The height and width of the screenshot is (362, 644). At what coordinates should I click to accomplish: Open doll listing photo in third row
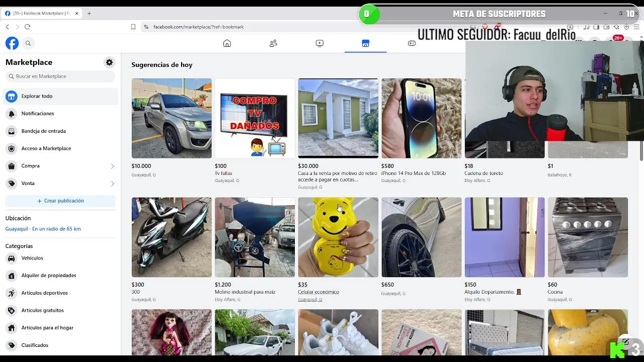click(172, 332)
